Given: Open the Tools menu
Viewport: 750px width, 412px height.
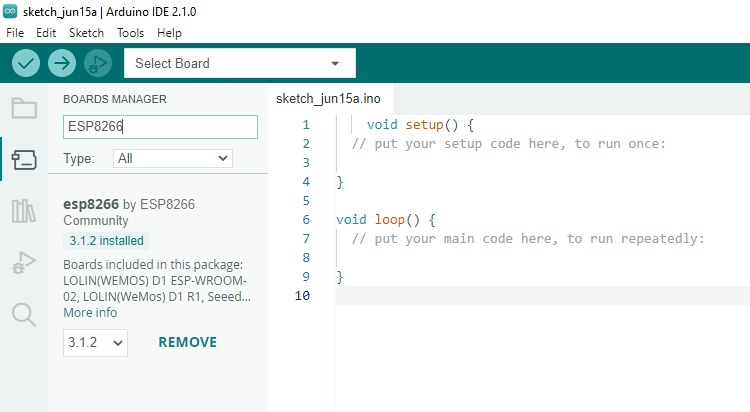Looking at the screenshot, I should 131,33.
